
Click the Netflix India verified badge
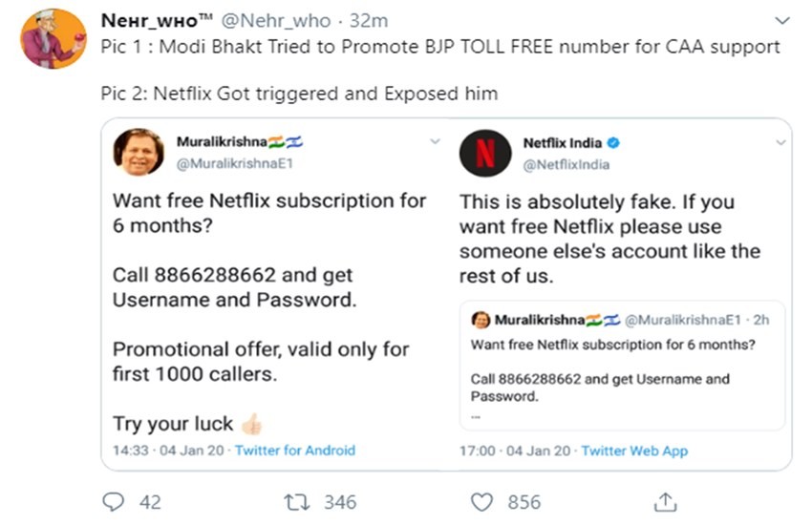614,143
